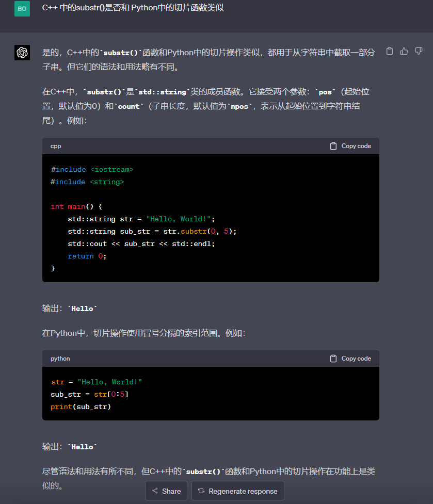
Task: Click the user question about substr()
Action: (x=133, y=7)
